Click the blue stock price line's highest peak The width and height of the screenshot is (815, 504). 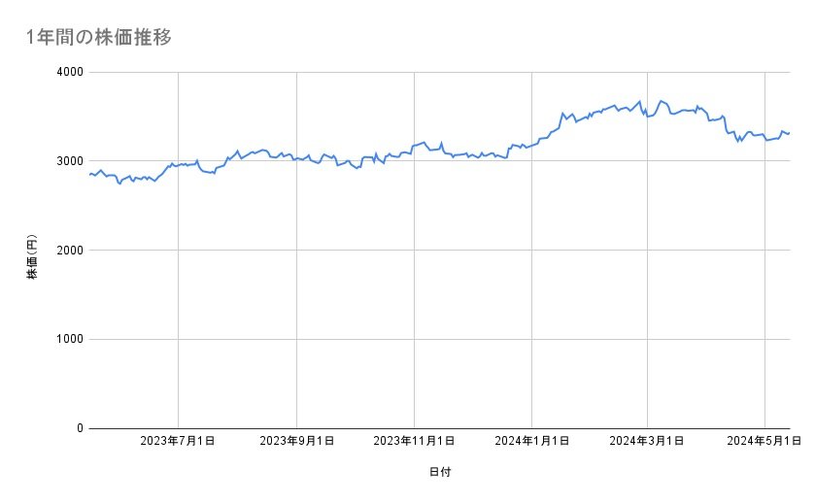[661, 101]
